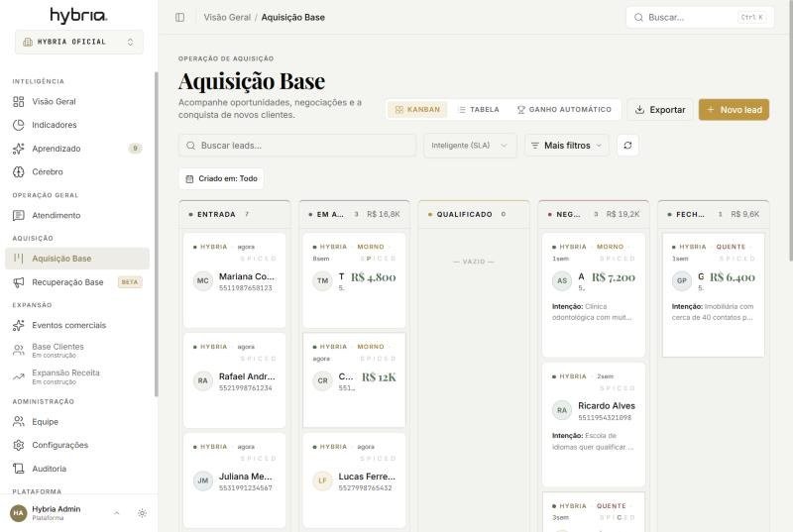Image resolution: width=793 pixels, height=532 pixels.
Task: Click the Equipe users icon
Action: pos(18,421)
